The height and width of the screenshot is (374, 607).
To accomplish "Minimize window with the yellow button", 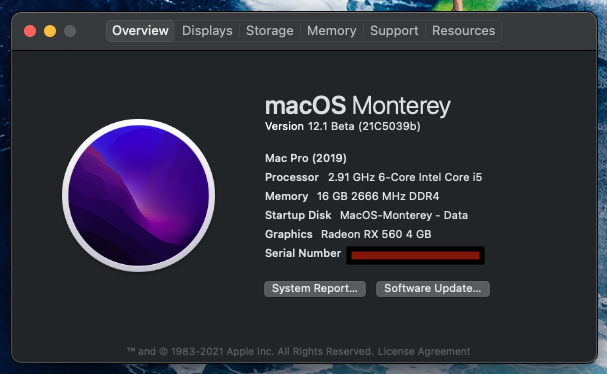I will tap(50, 31).
